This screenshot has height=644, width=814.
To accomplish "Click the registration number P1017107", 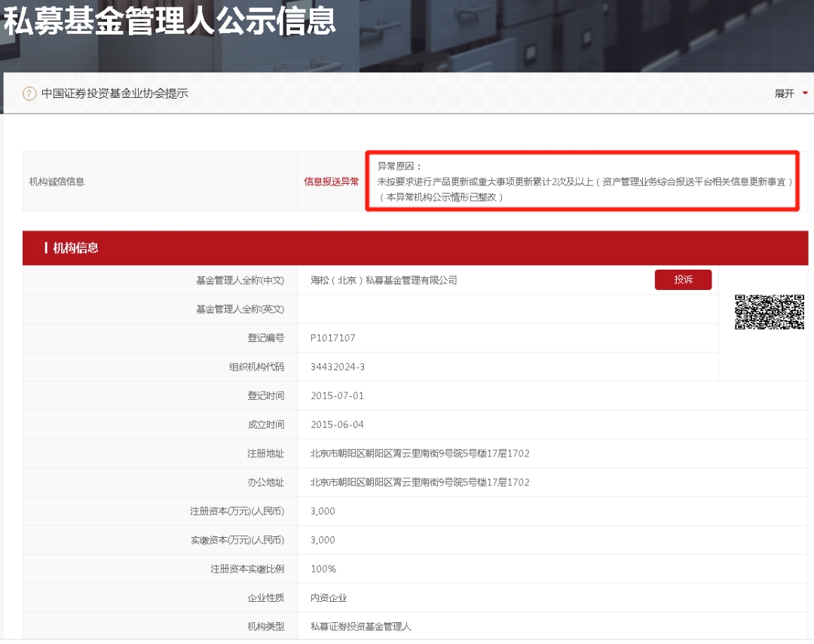I will (332, 338).
